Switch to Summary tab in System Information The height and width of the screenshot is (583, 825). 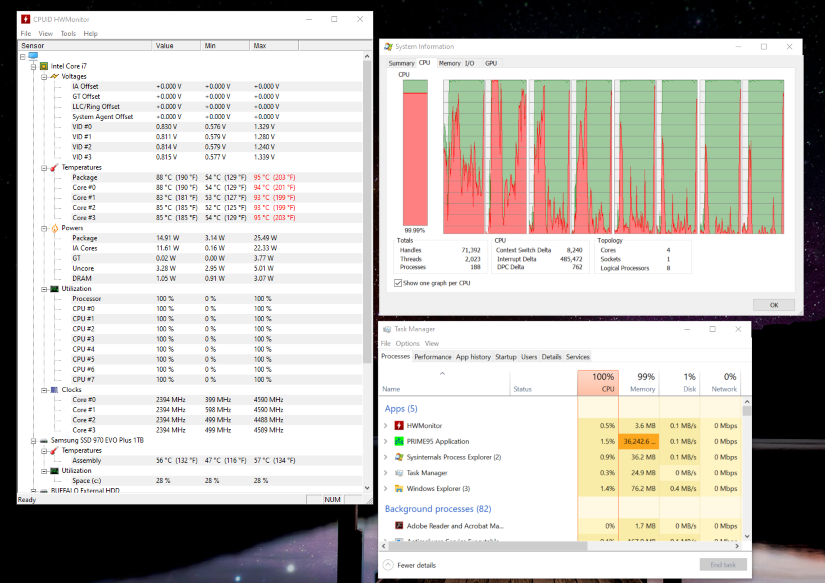[x=401, y=63]
